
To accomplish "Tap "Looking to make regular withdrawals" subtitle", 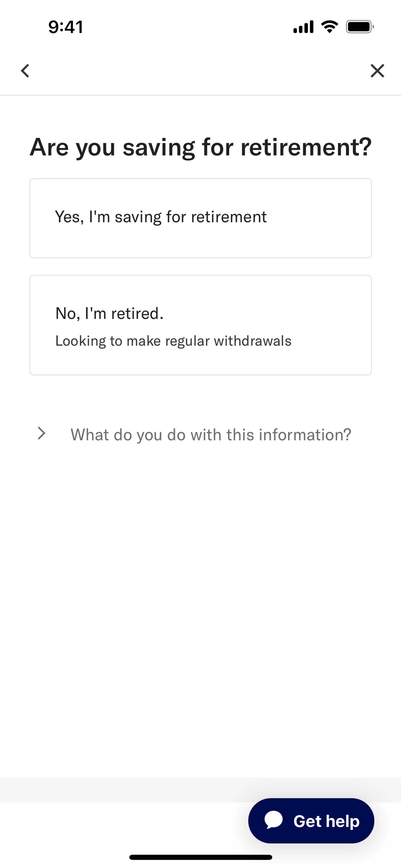I will pyautogui.click(x=173, y=341).
